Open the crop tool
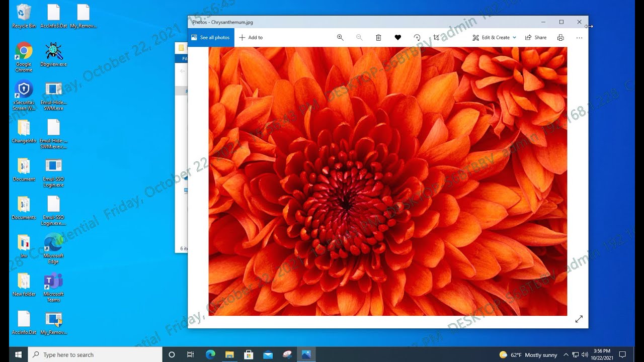 pyautogui.click(x=436, y=38)
